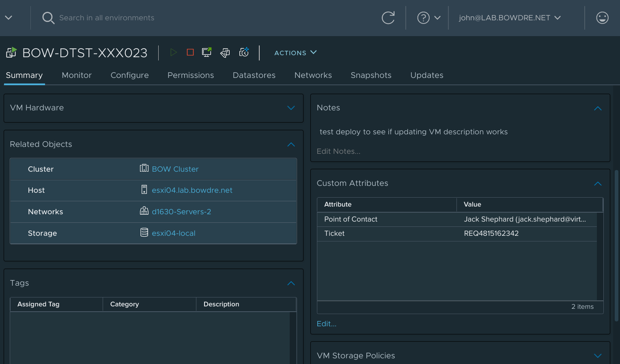
Task: Sort tags by Description column
Action: point(246,304)
